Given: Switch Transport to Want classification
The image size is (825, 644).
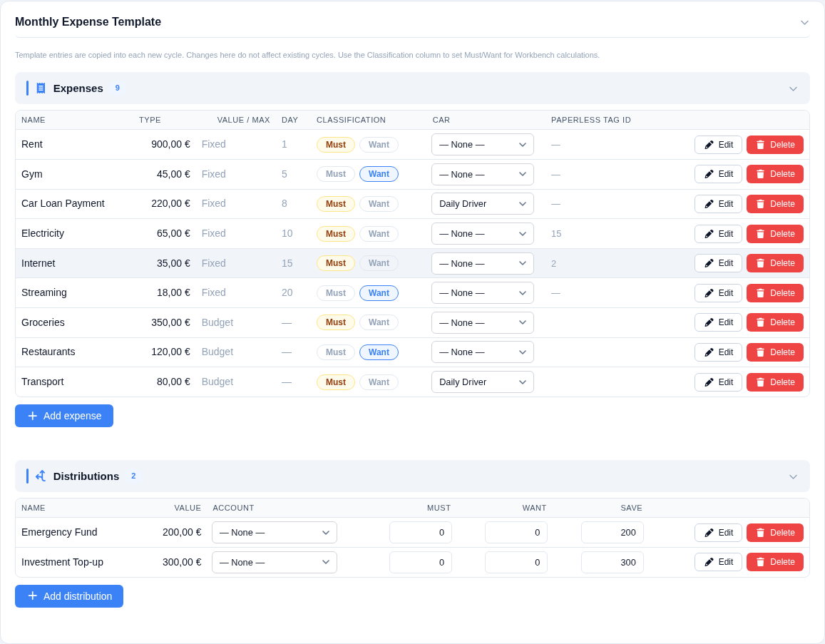Looking at the screenshot, I should (379, 382).
